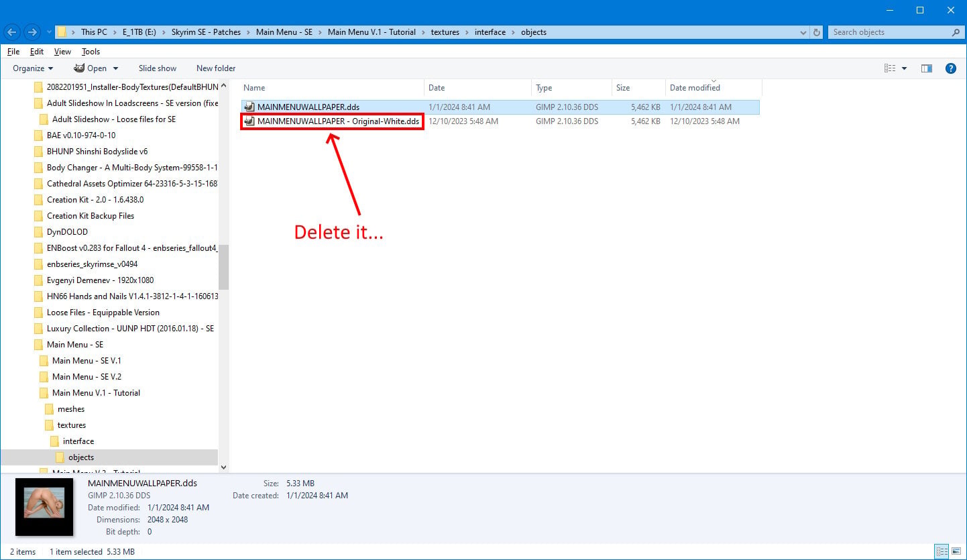Select textures folder in tree
This screenshot has height=560, width=967.
(72, 425)
